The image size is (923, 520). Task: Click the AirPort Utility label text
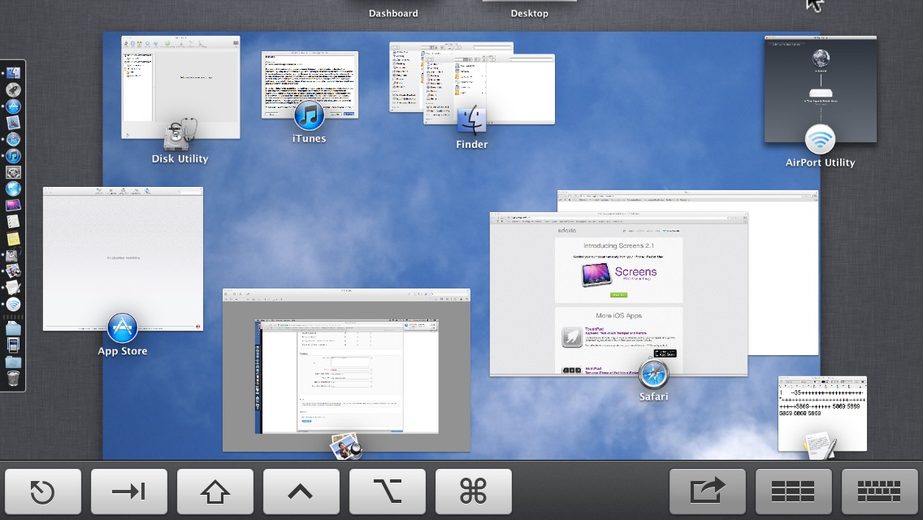pos(820,163)
